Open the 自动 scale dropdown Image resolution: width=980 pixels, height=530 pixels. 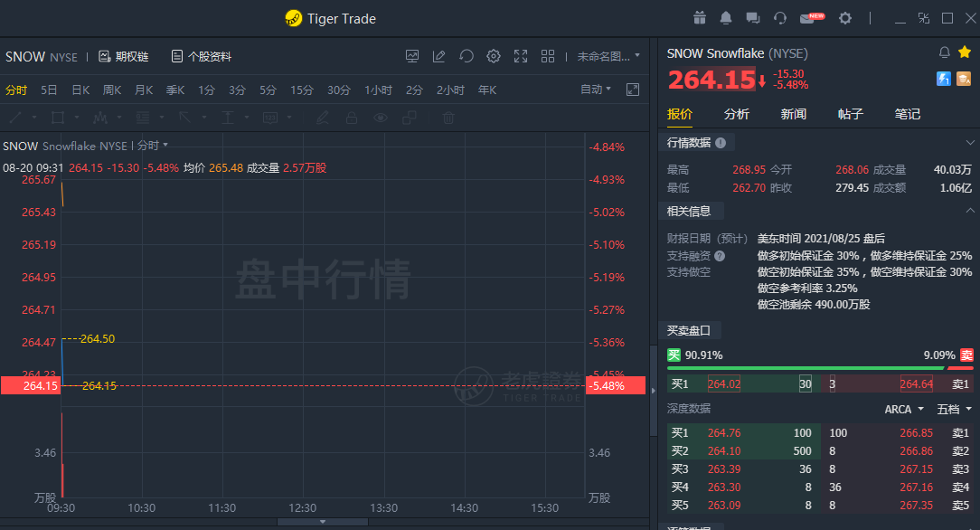click(596, 90)
